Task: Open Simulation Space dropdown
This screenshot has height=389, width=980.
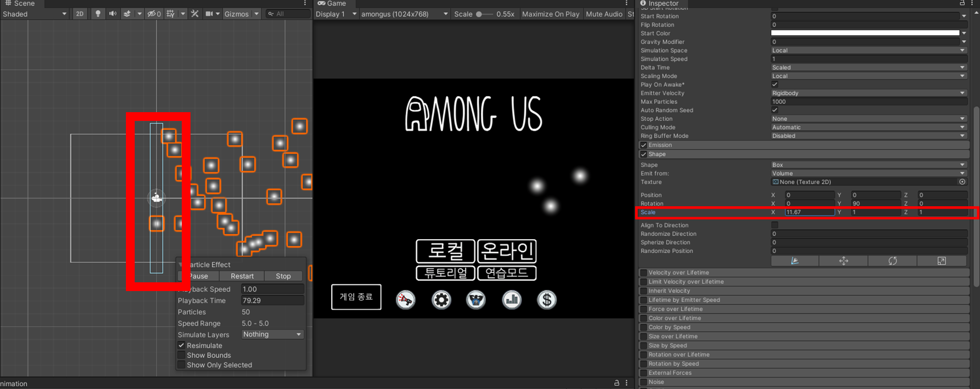Action: 868,50
